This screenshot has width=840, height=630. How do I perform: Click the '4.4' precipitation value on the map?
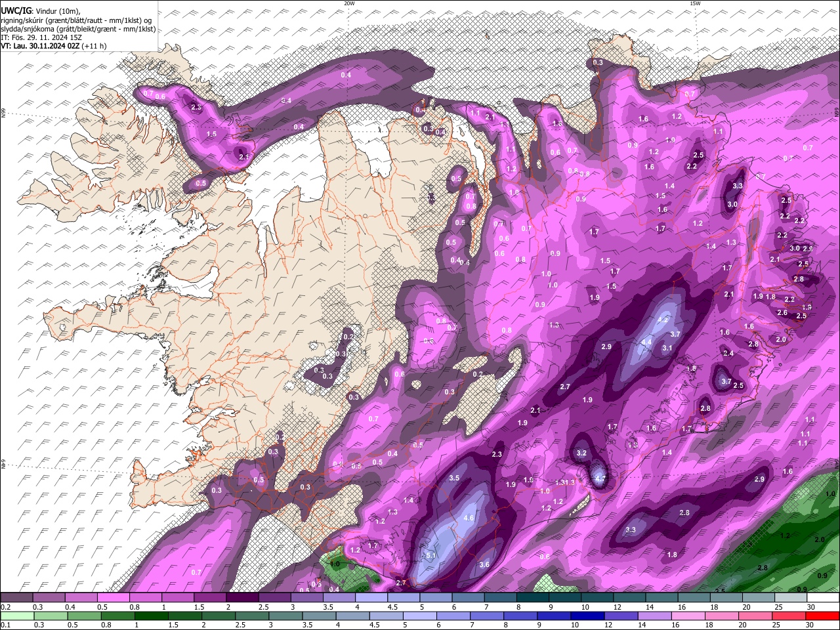tap(646, 342)
